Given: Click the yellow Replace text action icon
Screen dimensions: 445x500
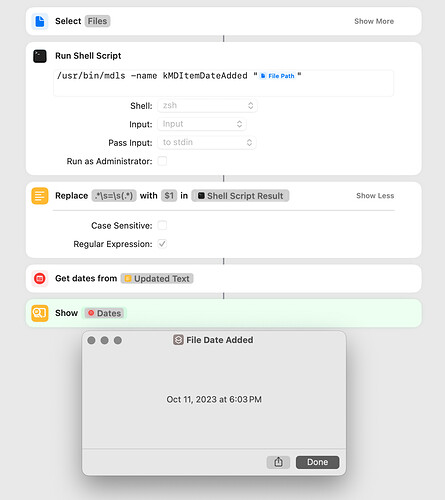Looking at the screenshot, I should [x=40, y=196].
